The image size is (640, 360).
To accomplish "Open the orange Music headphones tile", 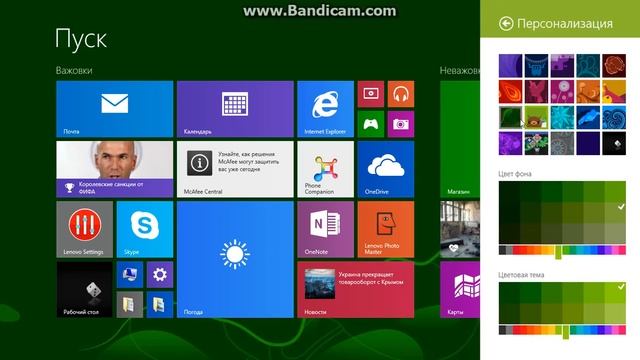I will (401, 94).
